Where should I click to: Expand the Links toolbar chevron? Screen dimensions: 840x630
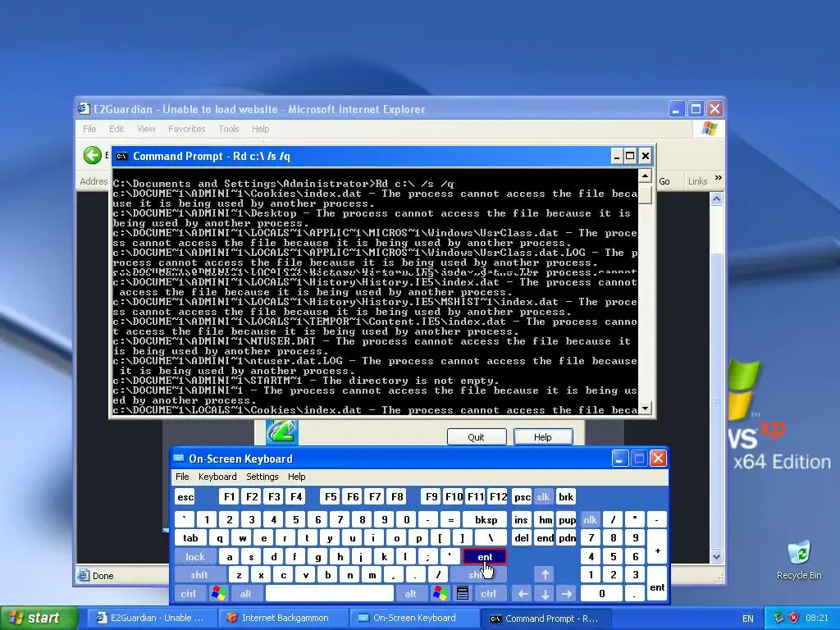pyautogui.click(x=719, y=178)
